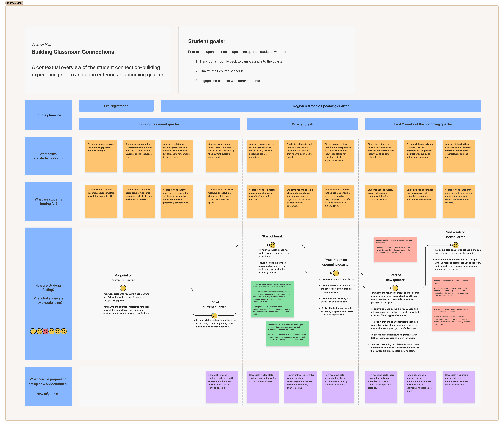Viewport: 504px width, 426px height.
Task: Select sticky 'not feel alone or out of place'
Action: 263,201
